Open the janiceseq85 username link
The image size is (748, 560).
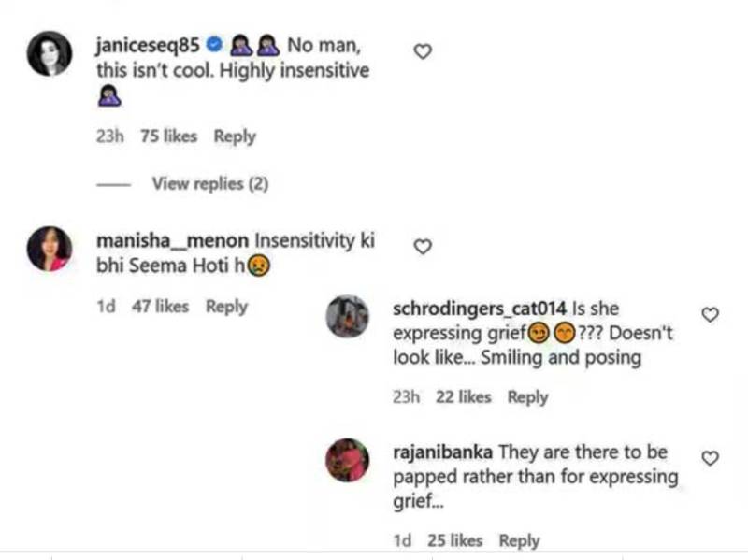click(x=148, y=45)
